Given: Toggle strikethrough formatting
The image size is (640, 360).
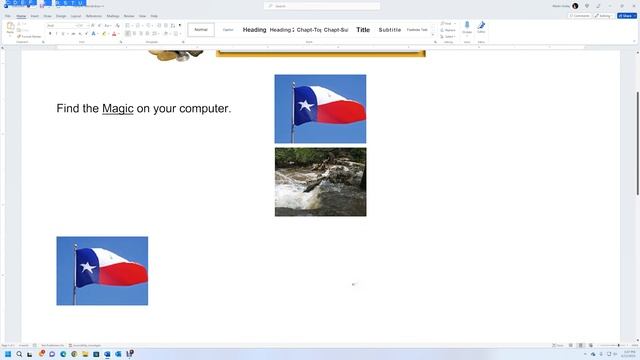Looking at the screenshot, I should (x=73, y=33).
